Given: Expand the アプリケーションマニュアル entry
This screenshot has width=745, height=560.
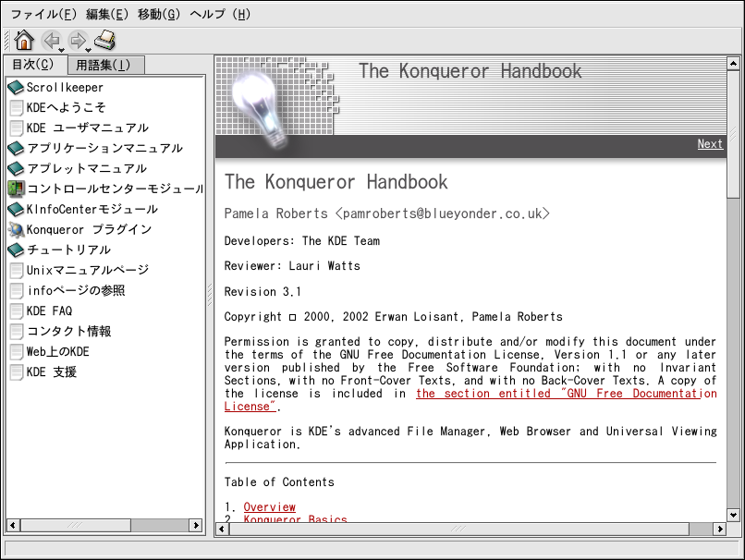Looking at the screenshot, I should pyautogui.click(x=104, y=148).
